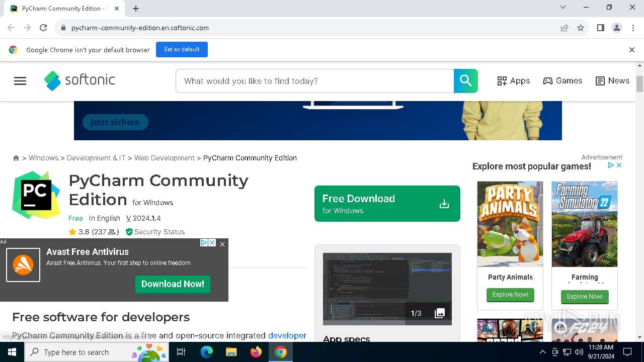Open the Games section

pos(562,81)
